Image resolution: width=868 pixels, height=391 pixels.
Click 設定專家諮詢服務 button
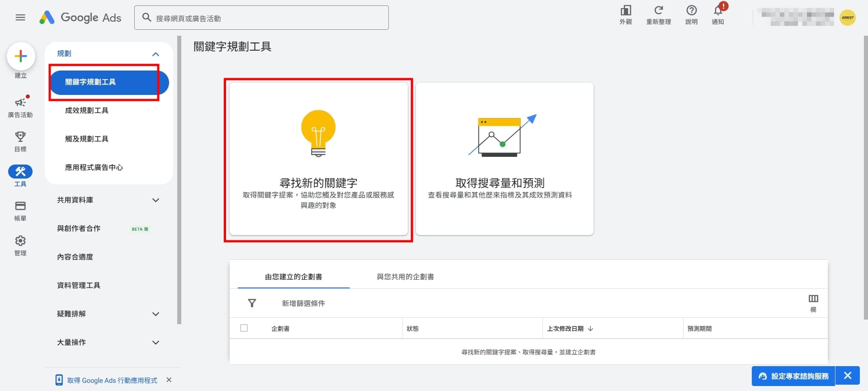[x=793, y=376]
